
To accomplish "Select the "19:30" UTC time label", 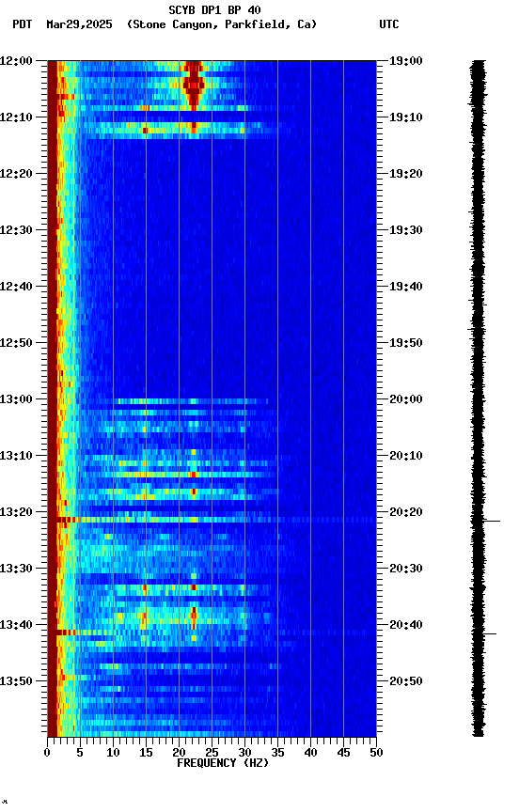I will (x=406, y=230).
